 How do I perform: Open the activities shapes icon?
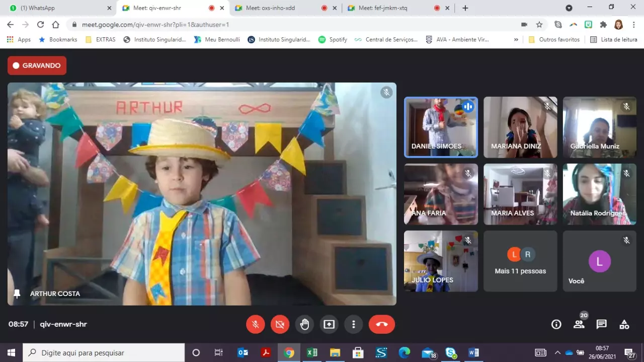624,324
